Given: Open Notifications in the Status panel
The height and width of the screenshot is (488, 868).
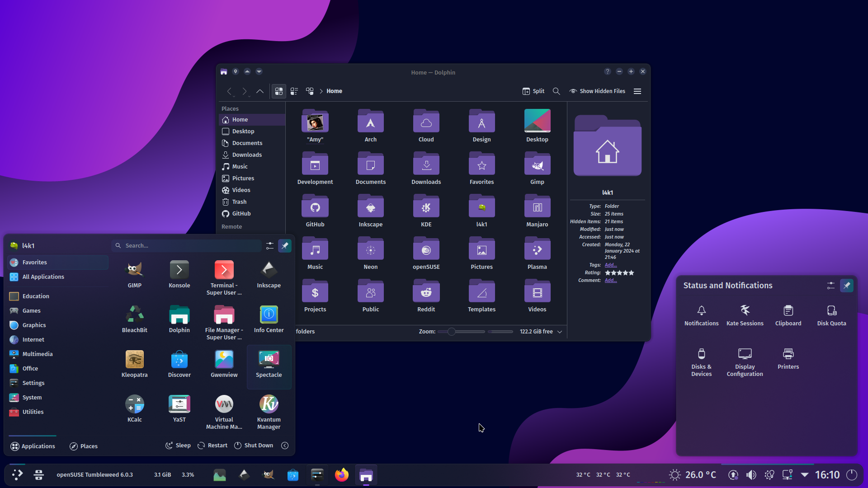Looking at the screenshot, I should click(x=701, y=315).
